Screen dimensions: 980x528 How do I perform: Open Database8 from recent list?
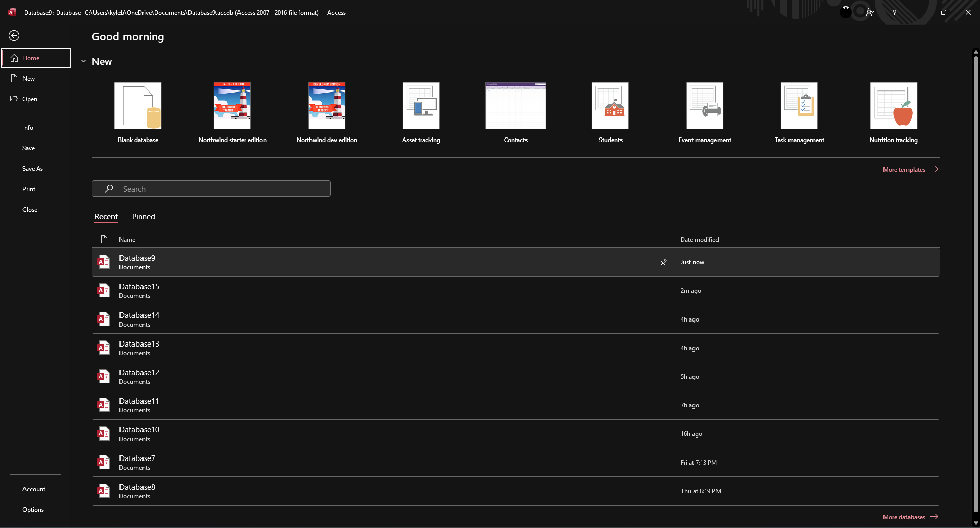tap(516, 491)
